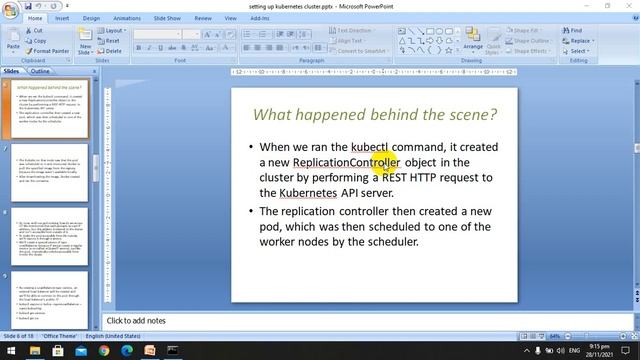Switch to the Insert ribbon tab
Image resolution: width=640 pixels, height=360 pixels.
[x=62, y=18]
